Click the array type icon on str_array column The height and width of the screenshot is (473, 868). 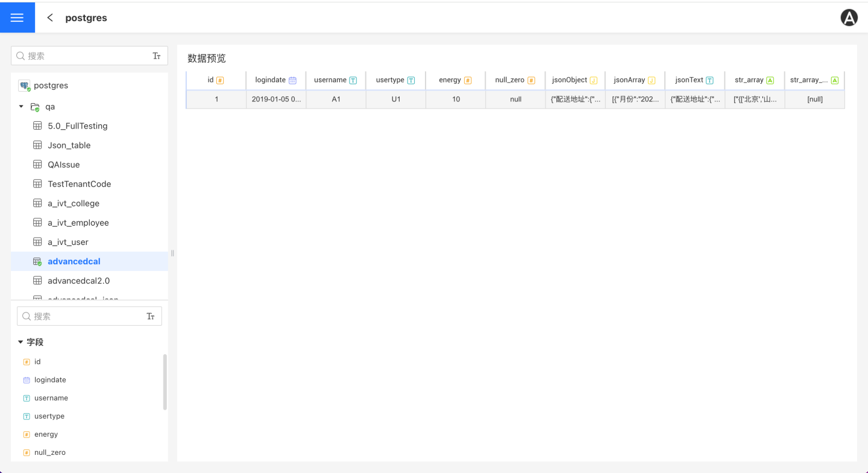[770, 80]
